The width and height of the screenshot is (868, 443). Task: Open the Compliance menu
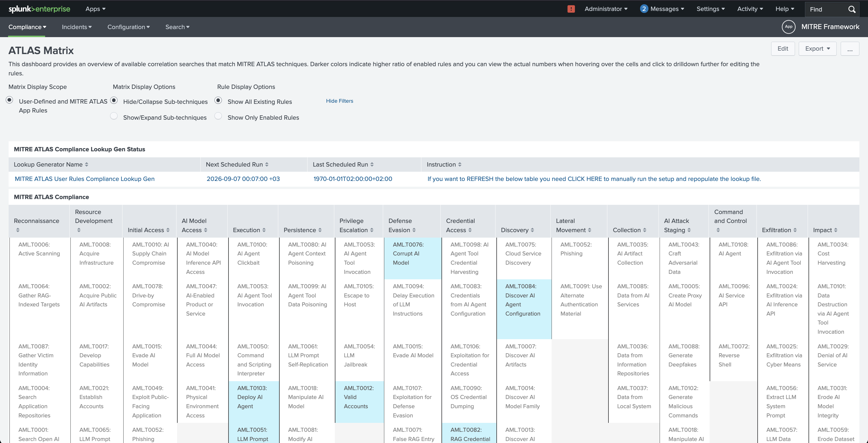(x=27, y=27)
